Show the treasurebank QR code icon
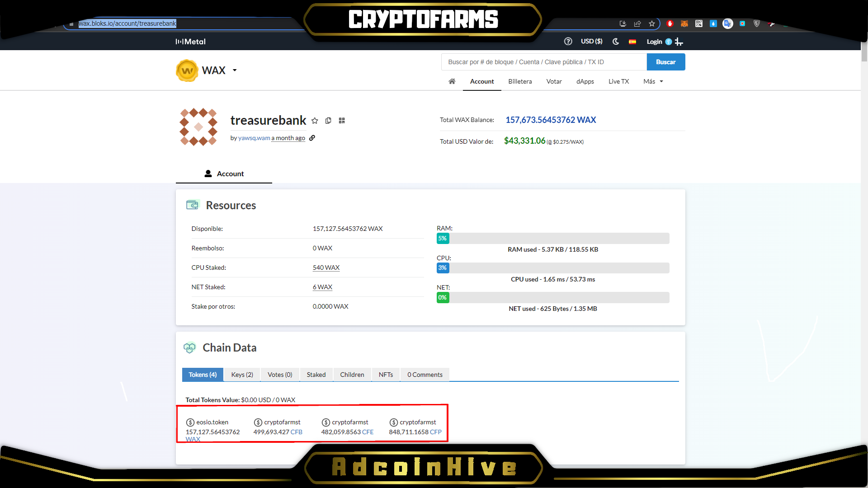Screen dimensions: 868x488 point(342,121)
